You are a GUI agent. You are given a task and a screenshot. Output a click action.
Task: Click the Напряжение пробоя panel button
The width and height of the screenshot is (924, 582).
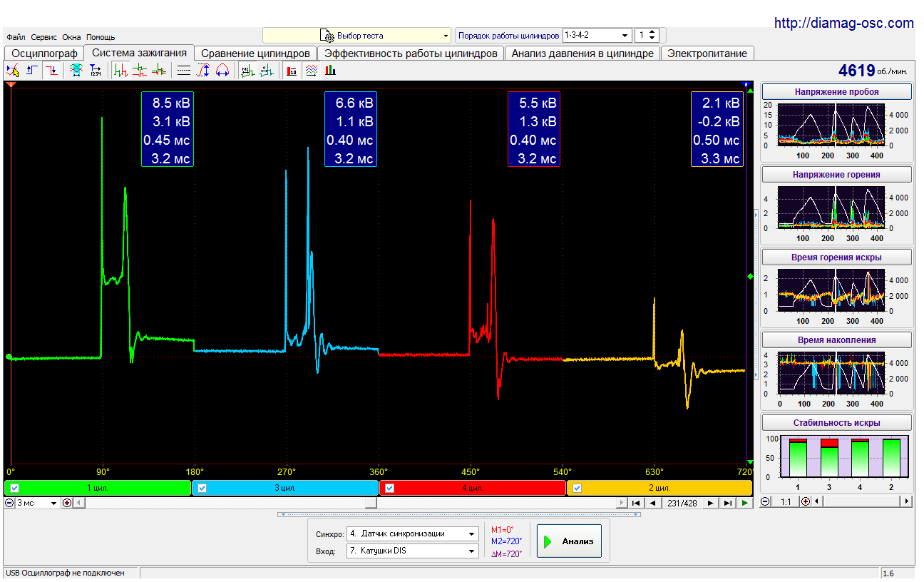click(837, 92)
